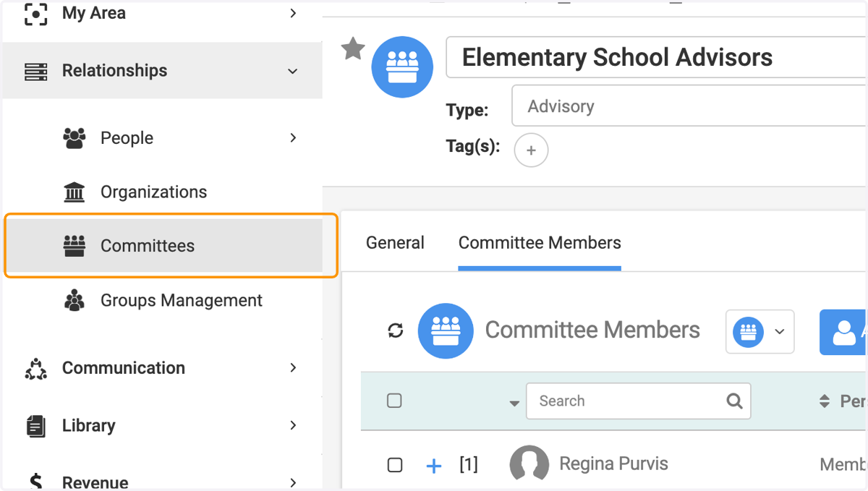Click the Organizations building icon
868x491 pixels.
[75, 192]
